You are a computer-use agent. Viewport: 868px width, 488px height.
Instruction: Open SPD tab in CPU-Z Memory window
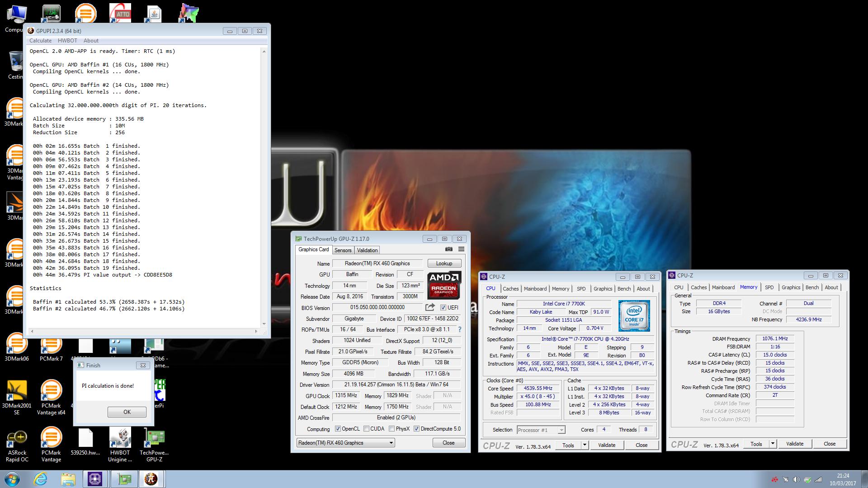point(769,287)
